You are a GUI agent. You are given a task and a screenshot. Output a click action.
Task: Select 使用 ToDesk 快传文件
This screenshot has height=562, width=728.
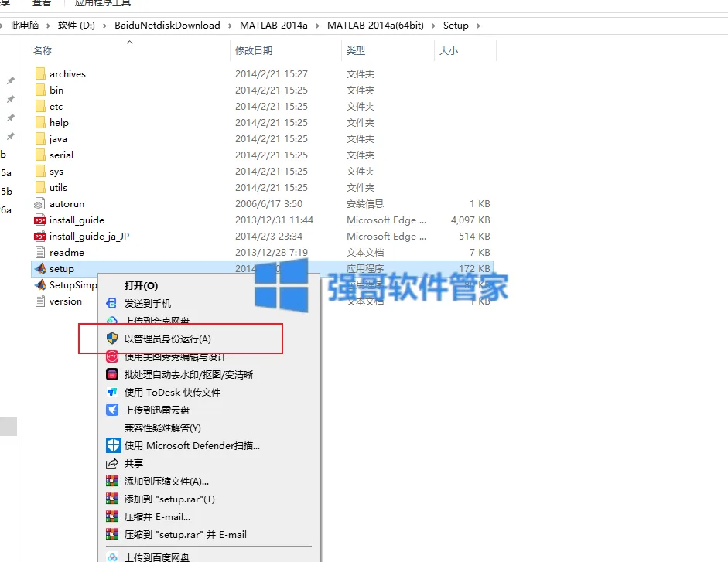tap(173, 393)
